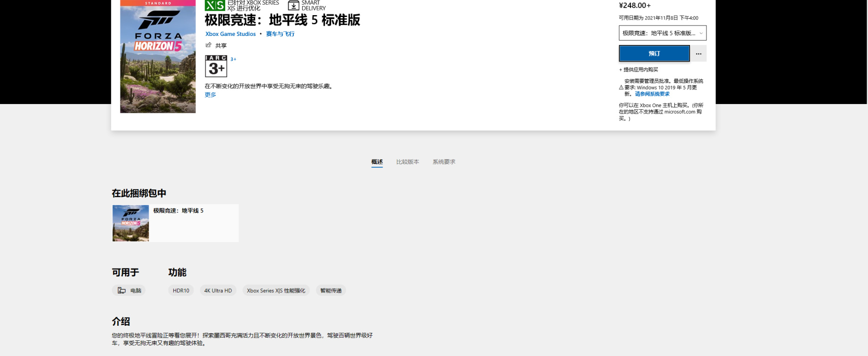The width and height of the screenshot is (868, 356).
Task: Click the 功能 section heading
Action: point(177,272)
